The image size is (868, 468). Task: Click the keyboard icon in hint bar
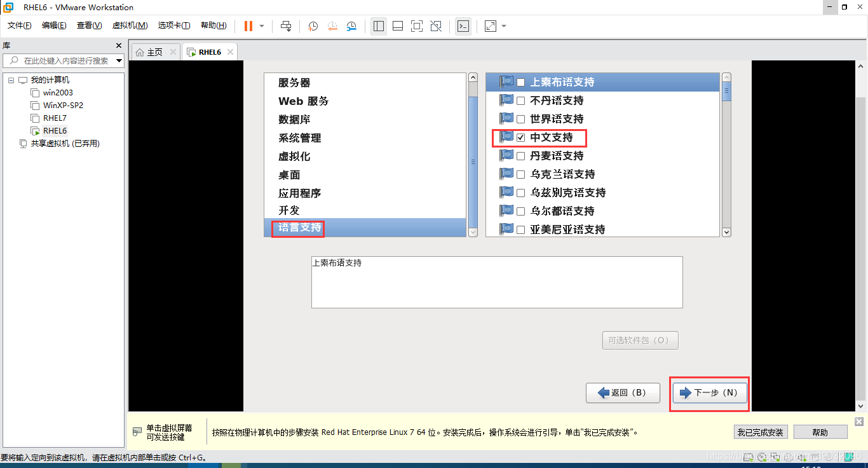(137, 432)
